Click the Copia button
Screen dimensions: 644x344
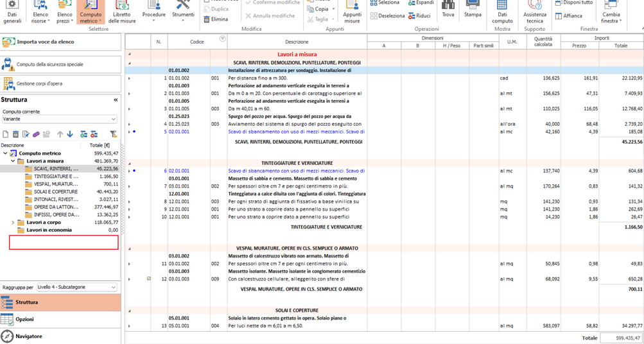pyautogui.click(x=318, y=8)
